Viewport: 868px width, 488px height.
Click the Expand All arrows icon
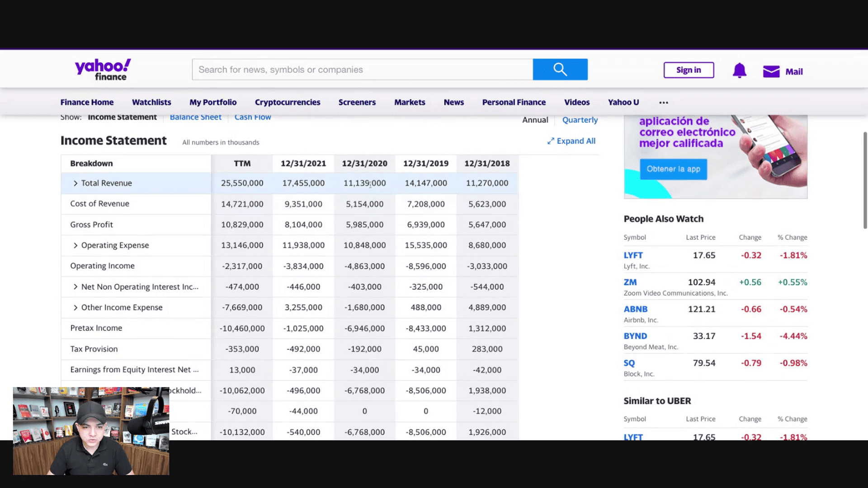coord(550,141)
